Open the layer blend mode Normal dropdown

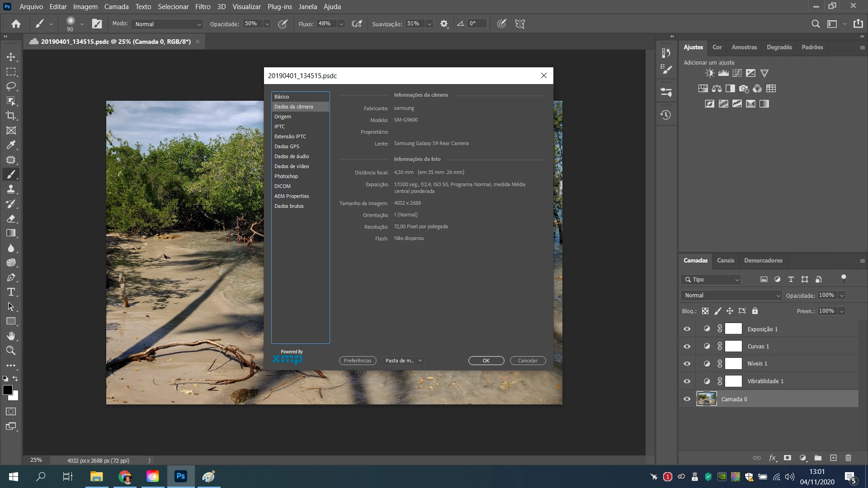731,296
